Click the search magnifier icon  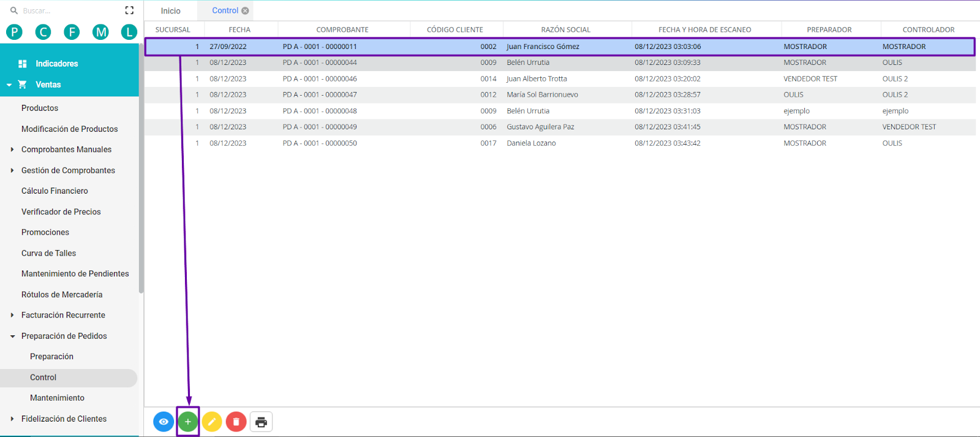13,10
